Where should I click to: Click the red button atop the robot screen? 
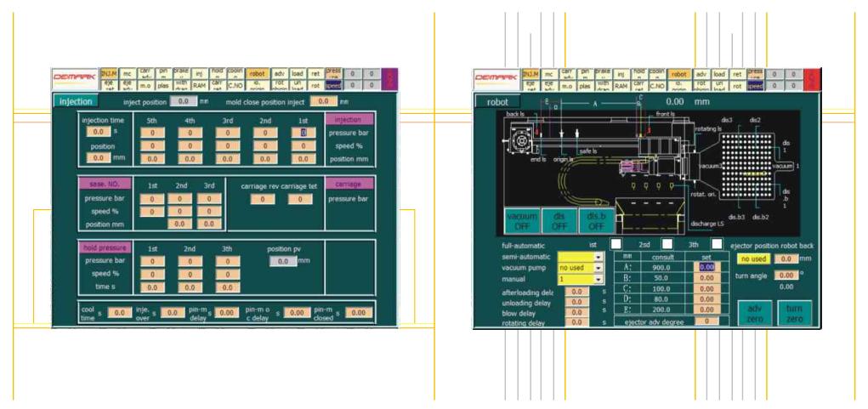[x=814, y=79]
